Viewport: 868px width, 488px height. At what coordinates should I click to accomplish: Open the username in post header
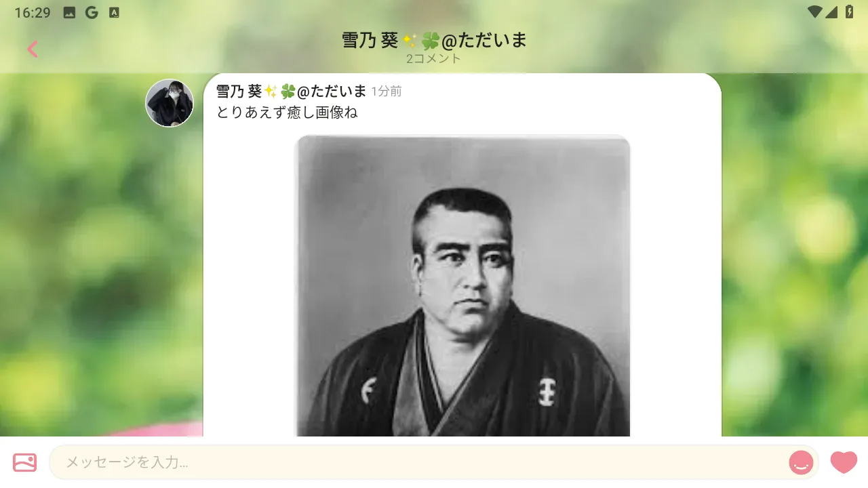click(x=292, y=91)
